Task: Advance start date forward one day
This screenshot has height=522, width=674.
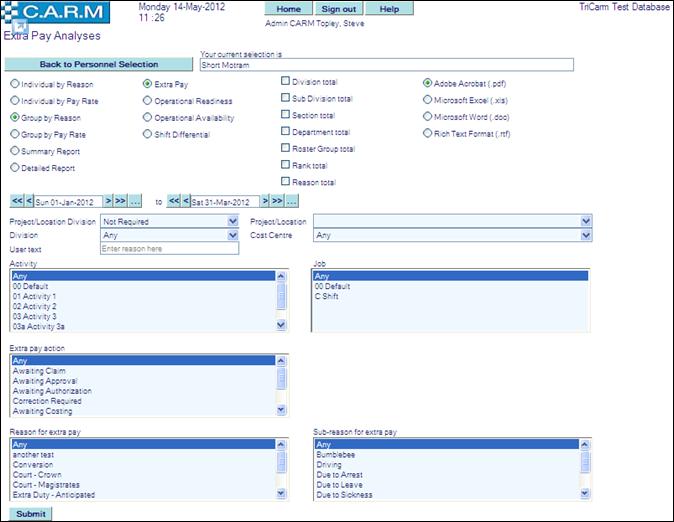Action: pyautogui.click(x=108, y=201)
